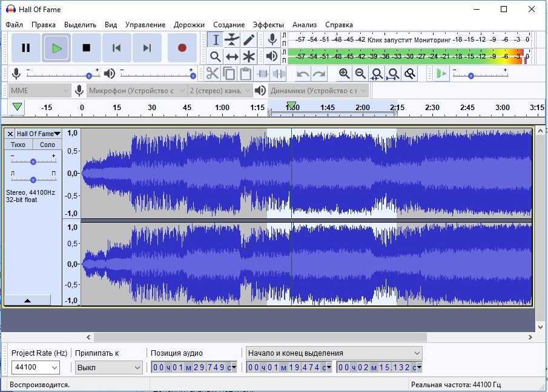Open the 2 (стерео) channels dropdown
The width and height of the screenshot is (548, 392).
point(220,91)
